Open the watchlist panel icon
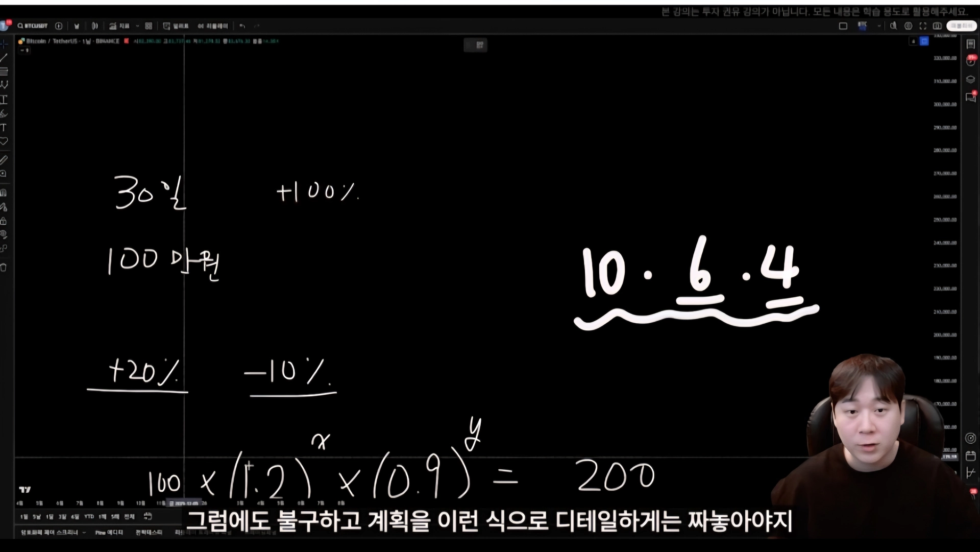Screen dimensions: 980x552 (970, 44)
